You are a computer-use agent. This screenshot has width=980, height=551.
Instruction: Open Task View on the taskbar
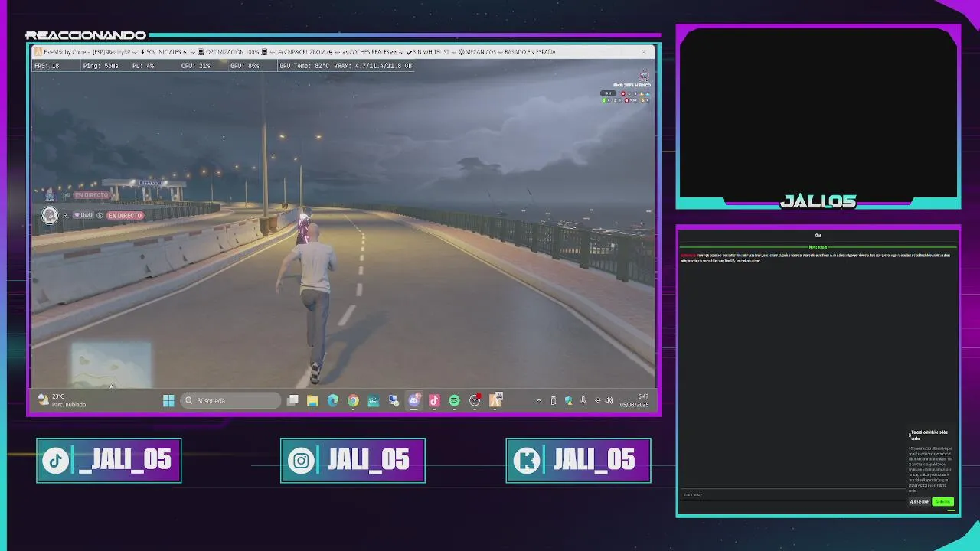[x=292, y=400]
